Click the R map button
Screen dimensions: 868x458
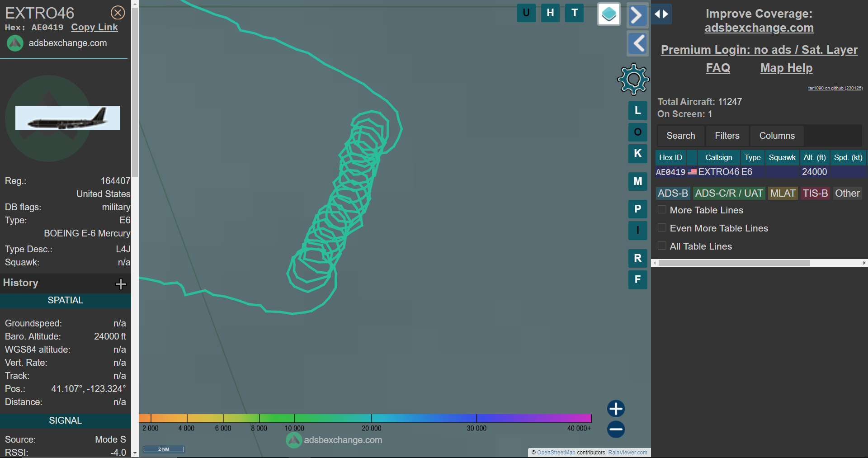tap(638, 258)
